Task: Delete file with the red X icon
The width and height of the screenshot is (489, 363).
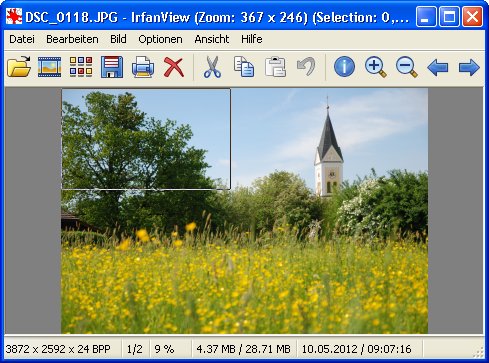Action: click(x=174, y=67)
